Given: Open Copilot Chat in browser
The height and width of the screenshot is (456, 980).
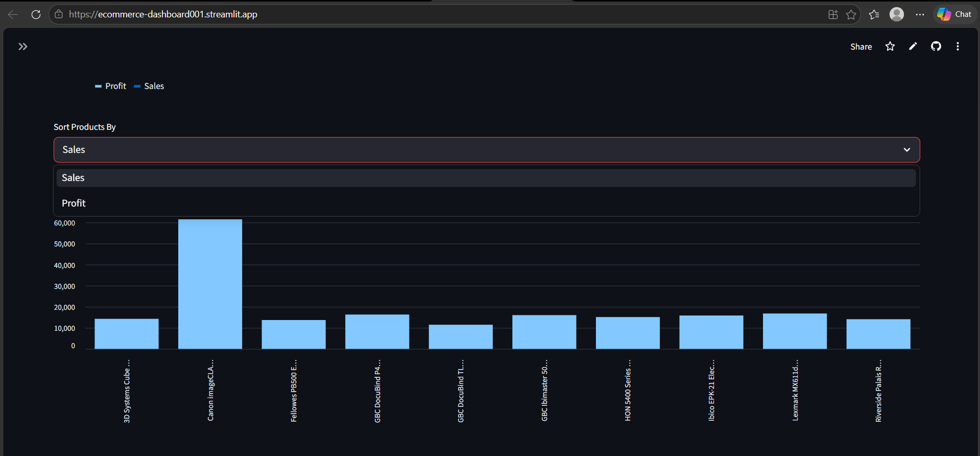Looking at the screenshot, I should pyautogui.click(x=954, y=14).
